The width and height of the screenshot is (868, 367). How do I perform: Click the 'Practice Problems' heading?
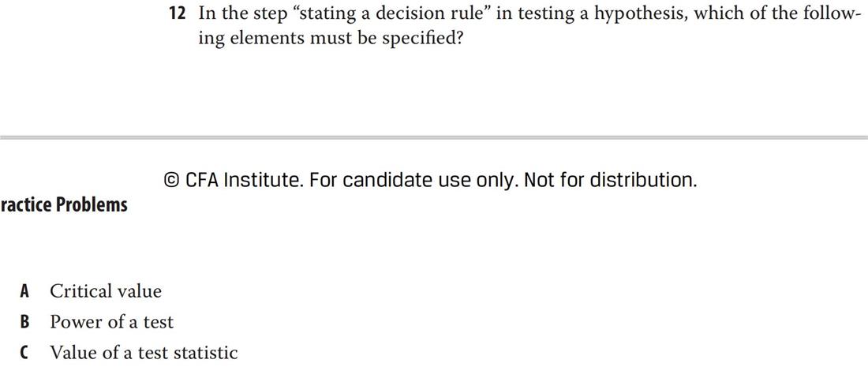click(64, 205)
